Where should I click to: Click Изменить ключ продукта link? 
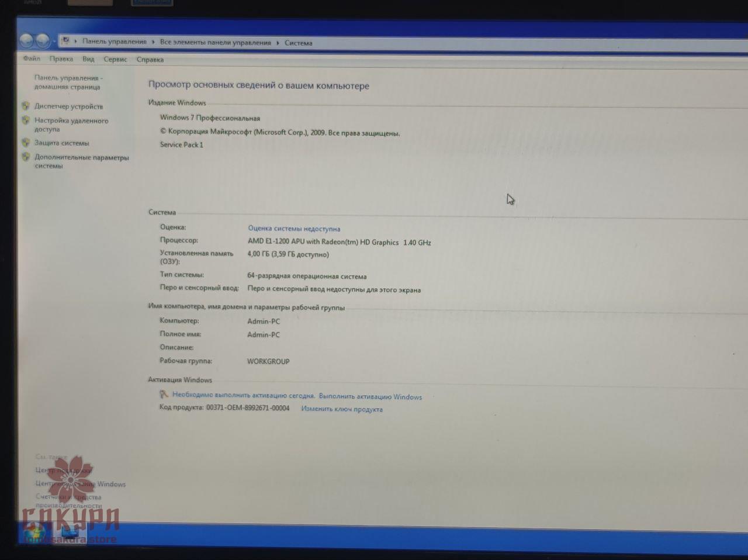(342, 409)
